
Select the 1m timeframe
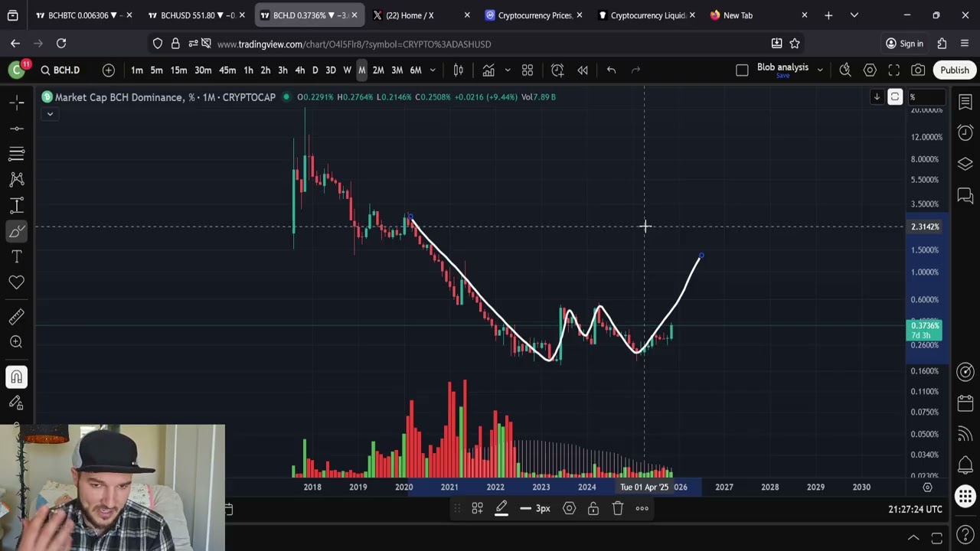click(x=137, y=70)
